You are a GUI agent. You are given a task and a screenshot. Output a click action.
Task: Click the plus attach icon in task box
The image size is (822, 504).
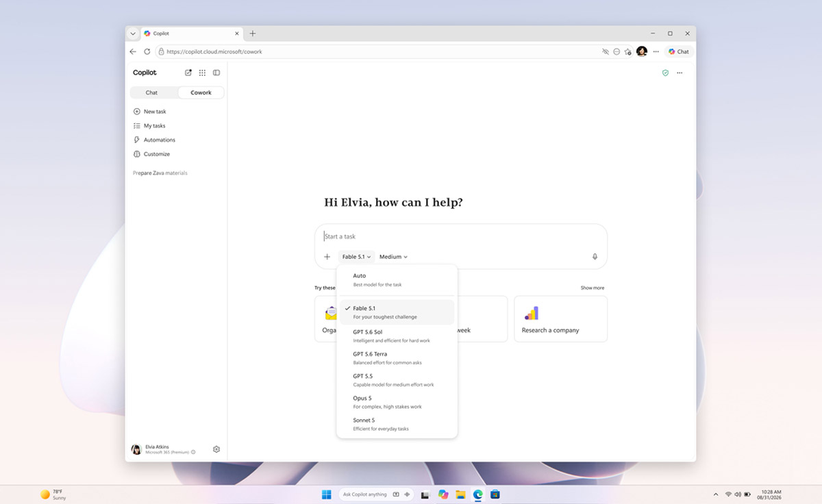tap(327, 257)
